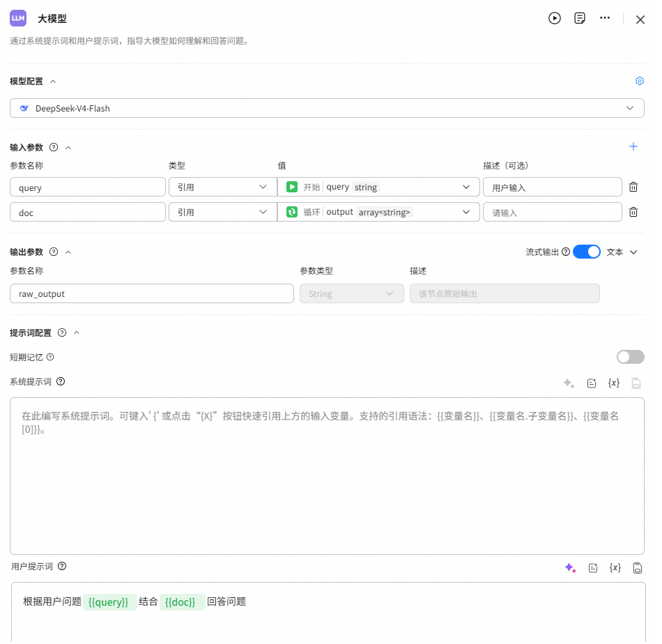The height and width of the screenshot is (644, 662).
Task: Click the 该节点原始输出 description field
Action: pyautogui.click(x=505, y=293)
